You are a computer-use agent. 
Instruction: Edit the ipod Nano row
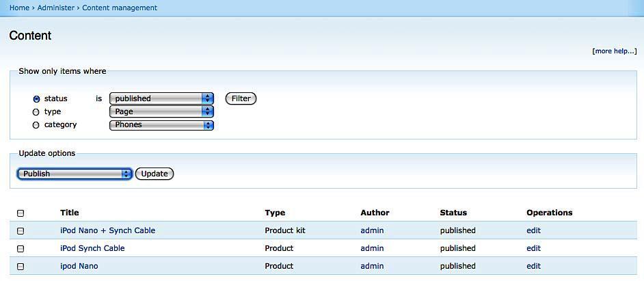(533, 266)
